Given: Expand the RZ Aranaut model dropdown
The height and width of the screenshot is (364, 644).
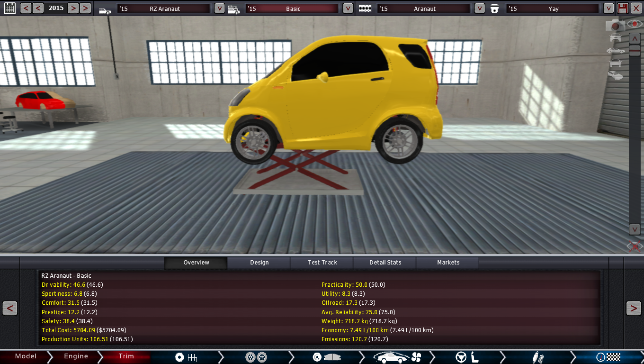Looking at the screenshot, I should pyautogui.click(x=219, y=9).
